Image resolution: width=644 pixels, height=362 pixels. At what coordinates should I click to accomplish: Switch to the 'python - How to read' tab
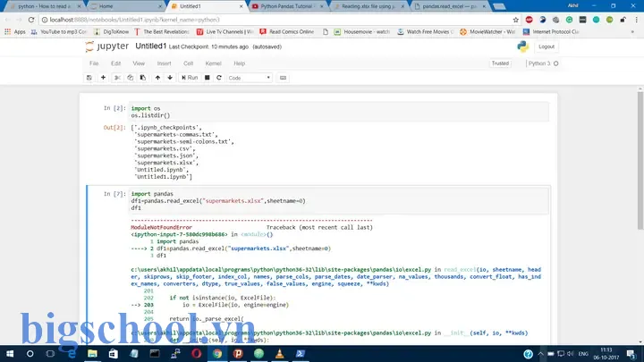click(x=43, y=6)
